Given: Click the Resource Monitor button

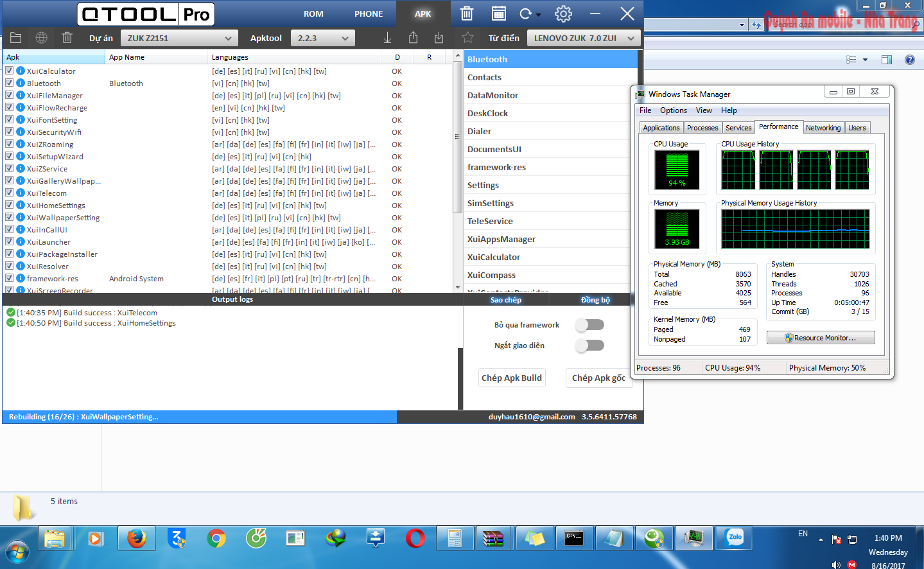Looking at the screenshot, I should (x=821, y=338).
